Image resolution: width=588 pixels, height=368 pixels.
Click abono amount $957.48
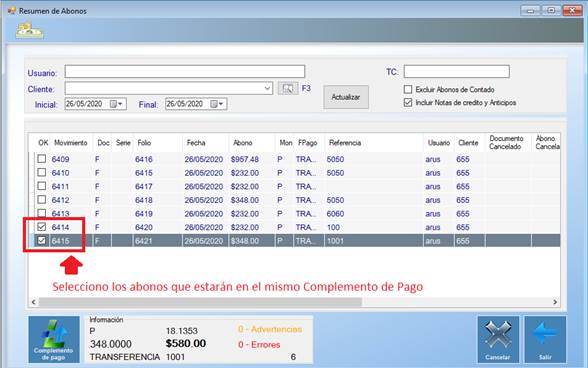click(252, 159)
